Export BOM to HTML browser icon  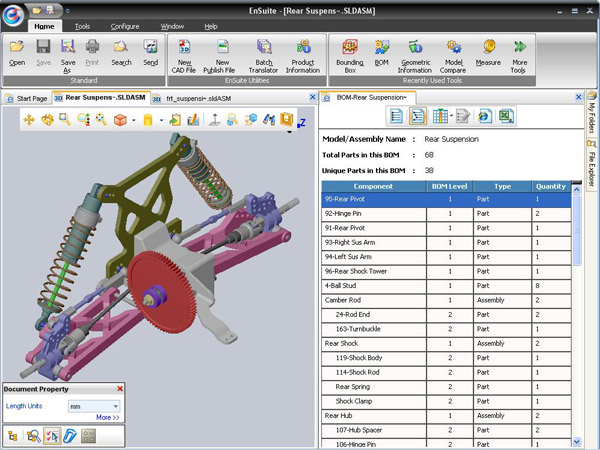tap(485, 116)
